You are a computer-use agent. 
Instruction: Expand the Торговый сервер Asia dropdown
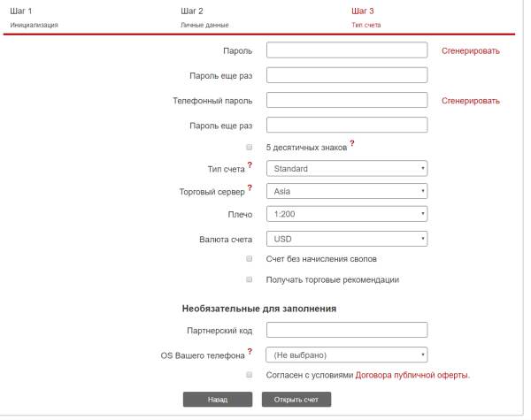pyautogui.click(x=346, y=190)
